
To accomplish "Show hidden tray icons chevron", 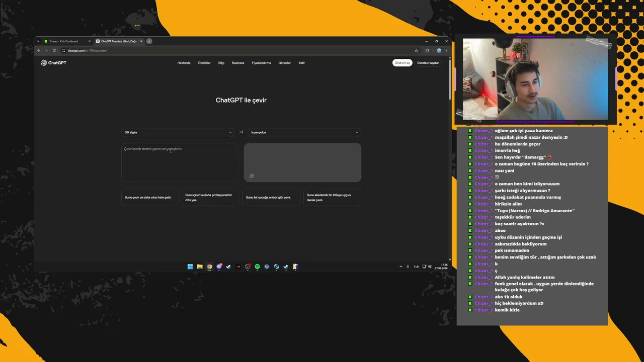I will tap(401, 266).
